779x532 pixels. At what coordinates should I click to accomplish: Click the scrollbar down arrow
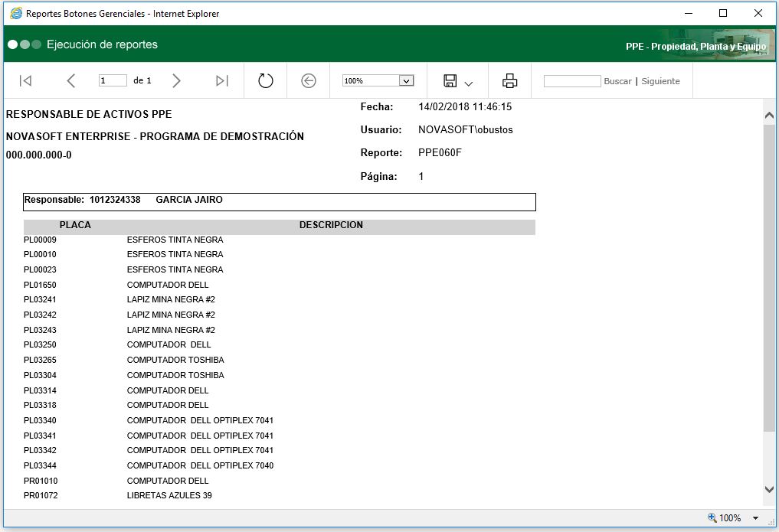click(769, 489)
